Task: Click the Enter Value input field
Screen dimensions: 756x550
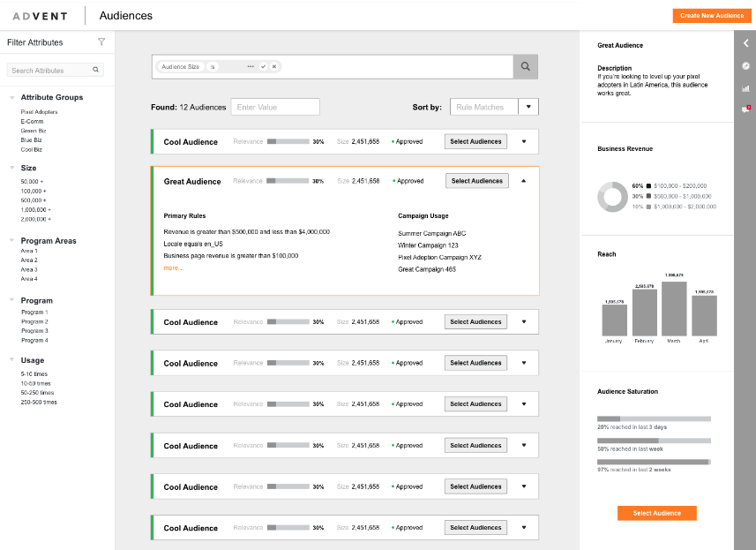Action: (x=275, y=107)
